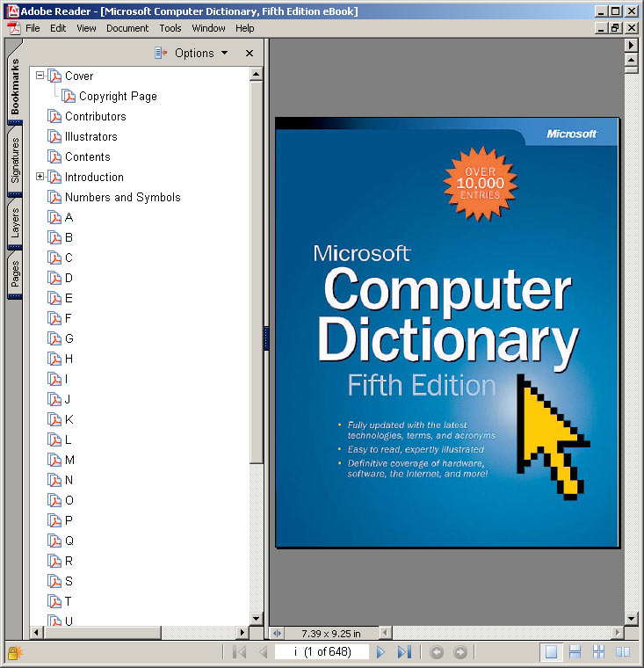This screenshot has width=644, height=668.
Task: Go to previous view
Action: tap(437, 652)
